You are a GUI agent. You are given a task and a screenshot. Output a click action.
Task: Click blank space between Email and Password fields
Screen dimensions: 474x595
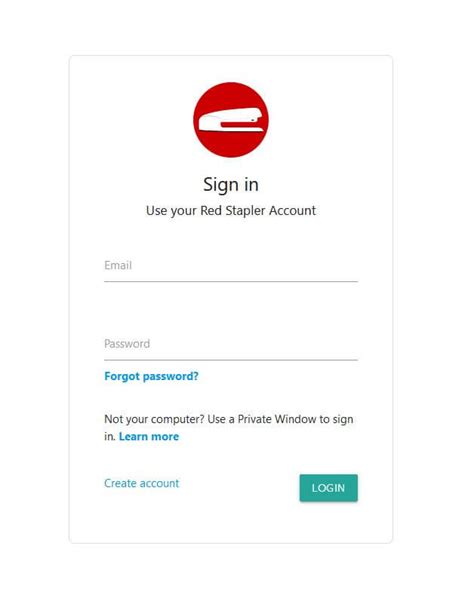(231, 307)
